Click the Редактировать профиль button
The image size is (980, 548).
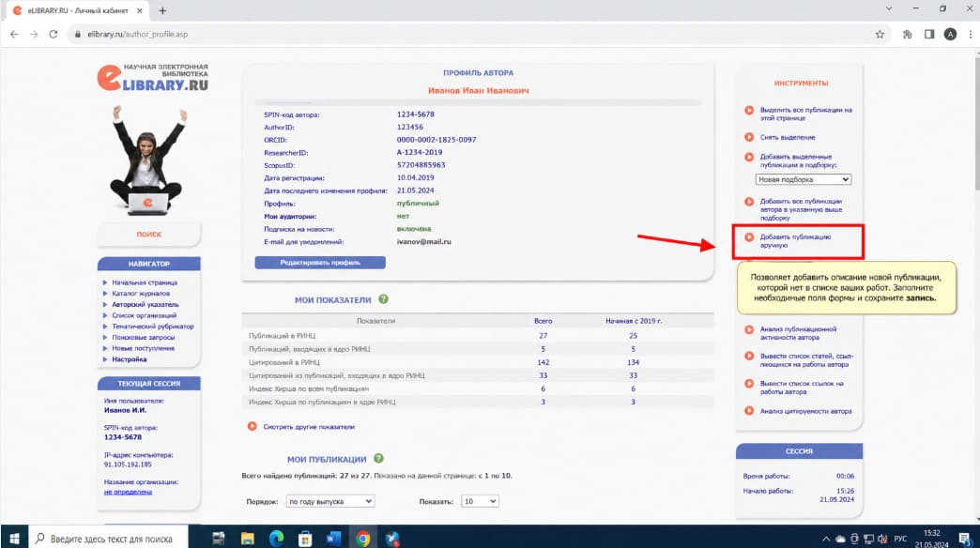pyautogui.click(x=320, y=263)
